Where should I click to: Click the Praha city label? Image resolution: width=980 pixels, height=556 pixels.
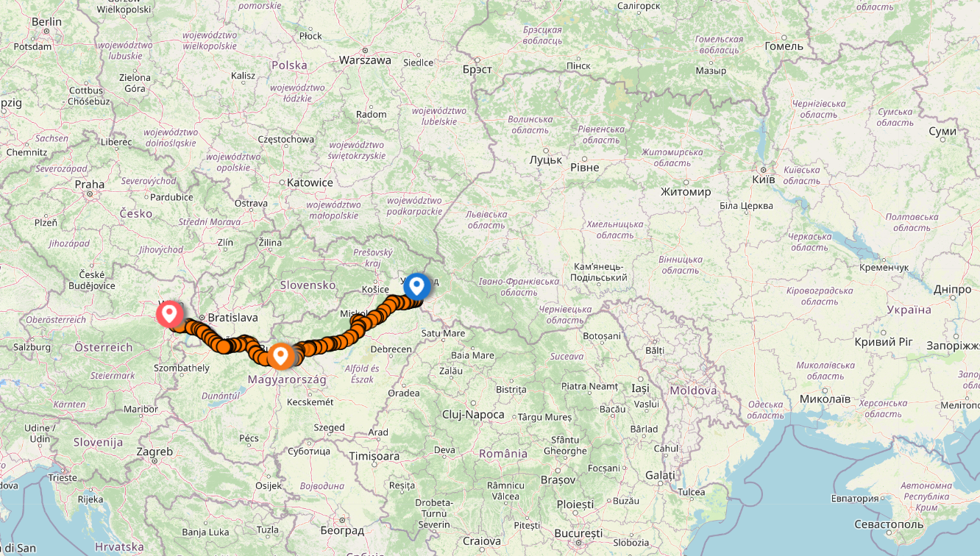pyautogui.click(x=89, y=185)
